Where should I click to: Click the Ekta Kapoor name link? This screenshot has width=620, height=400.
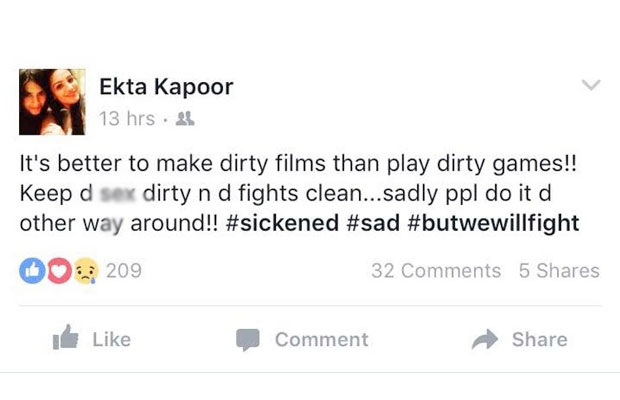[166, 87]
